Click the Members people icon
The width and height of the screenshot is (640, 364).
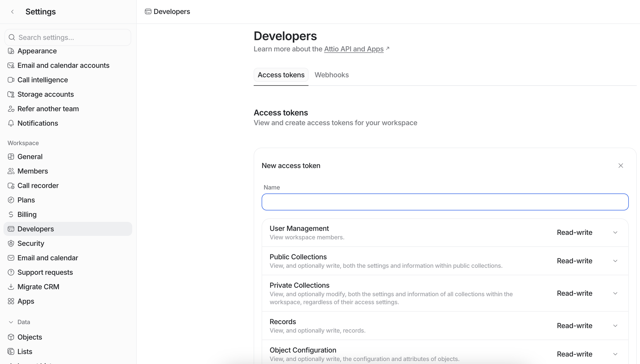[x=11, y=171]
